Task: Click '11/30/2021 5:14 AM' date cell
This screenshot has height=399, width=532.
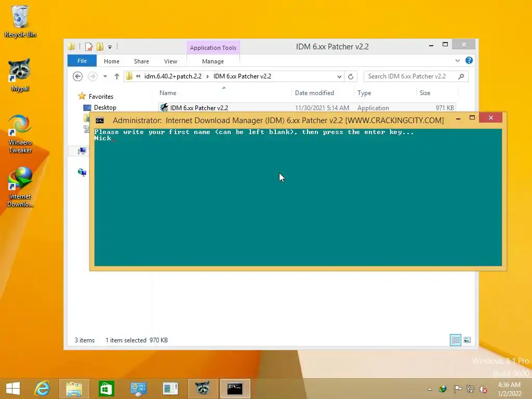Action: (322, 108)
